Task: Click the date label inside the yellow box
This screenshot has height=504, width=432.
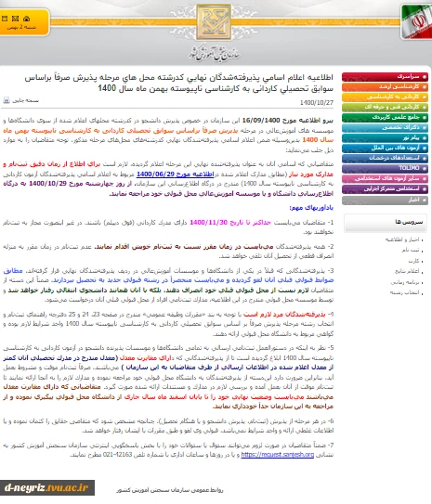Action: pyautogui.click(x=21, y=28)
